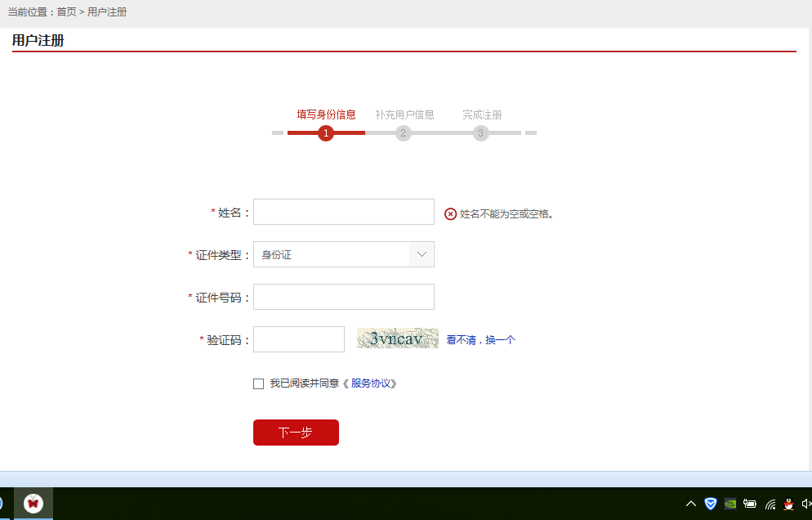This screenshot has width=812, height=520.
Task: Refresh the captcha via 看不清，换一个
Action: pos(480,339)
